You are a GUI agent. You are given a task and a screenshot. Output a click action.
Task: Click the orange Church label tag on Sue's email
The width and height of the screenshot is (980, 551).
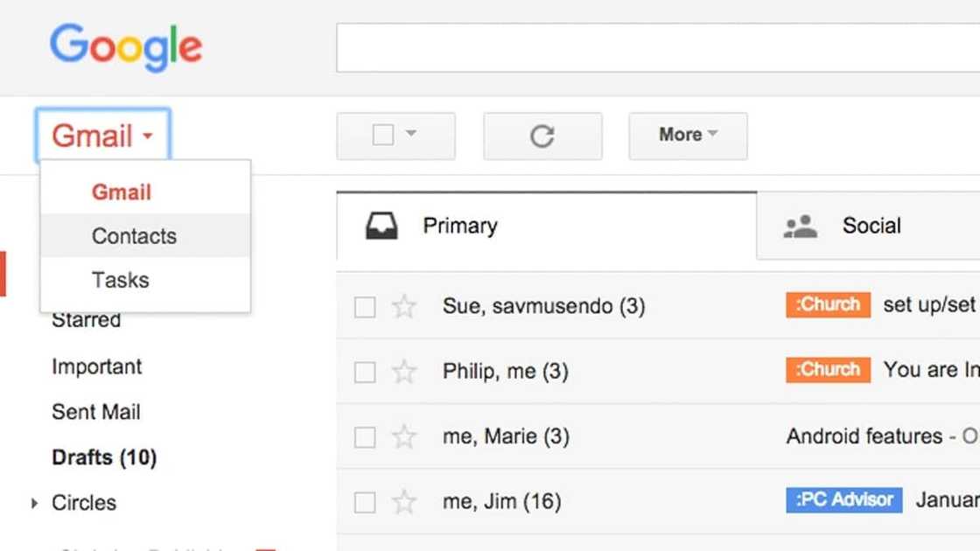click(828, 305)
